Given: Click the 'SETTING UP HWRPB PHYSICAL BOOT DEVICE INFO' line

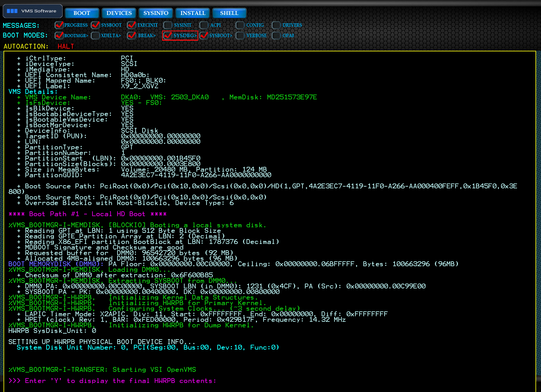Looking at the screenshot, I should click(x=102, y=342).
